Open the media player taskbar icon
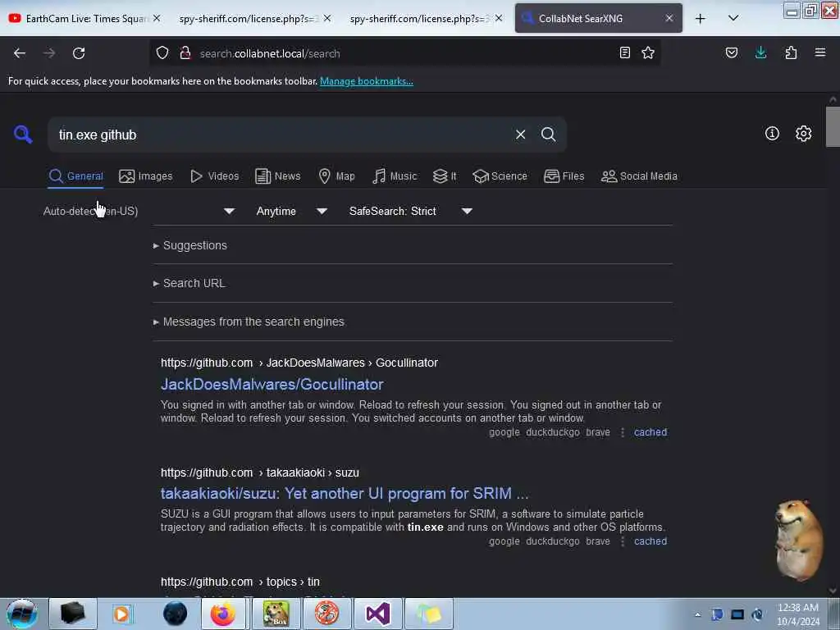 coord(121,614)
